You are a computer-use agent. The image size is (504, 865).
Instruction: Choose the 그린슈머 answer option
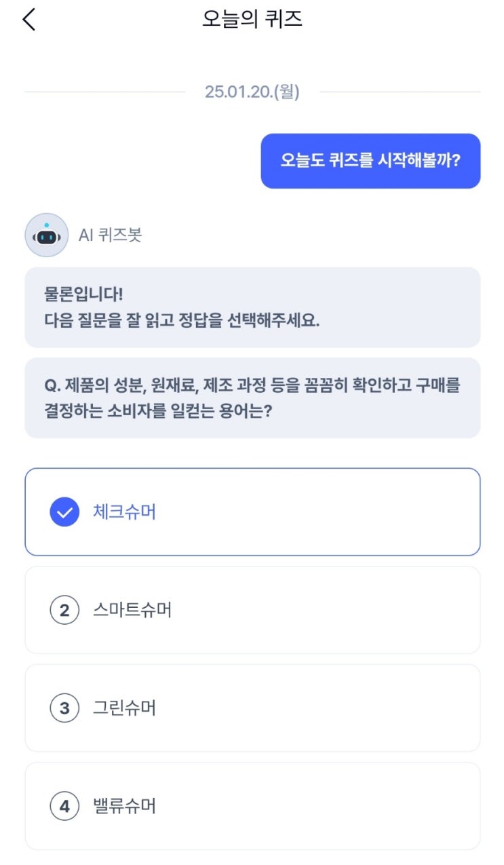[x=252, y=708]
